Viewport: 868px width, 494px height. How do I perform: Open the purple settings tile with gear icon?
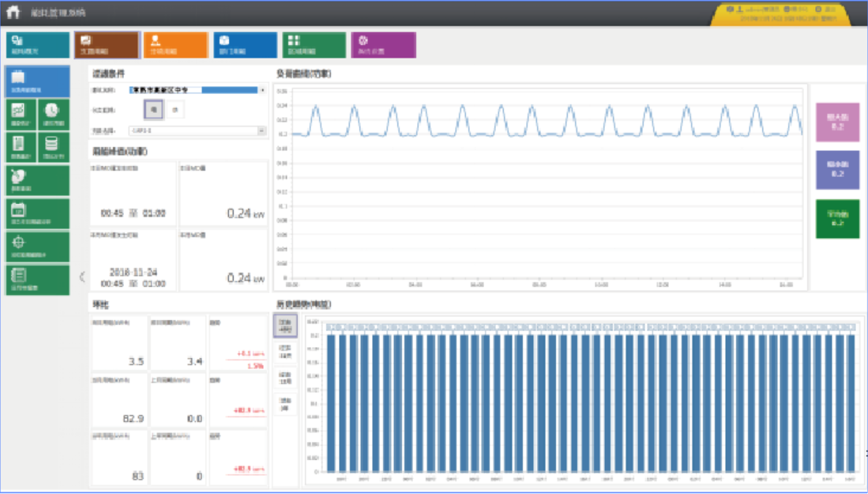[x=383, y=45]
